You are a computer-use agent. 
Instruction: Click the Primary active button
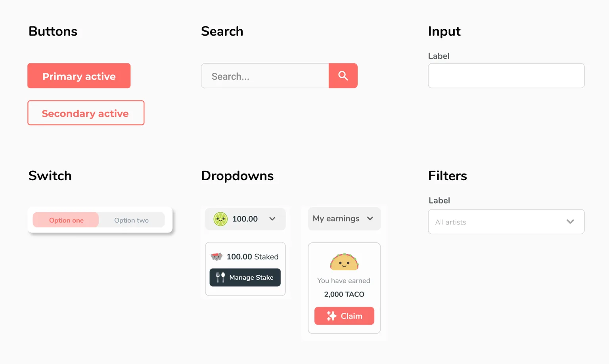(79, 76)
